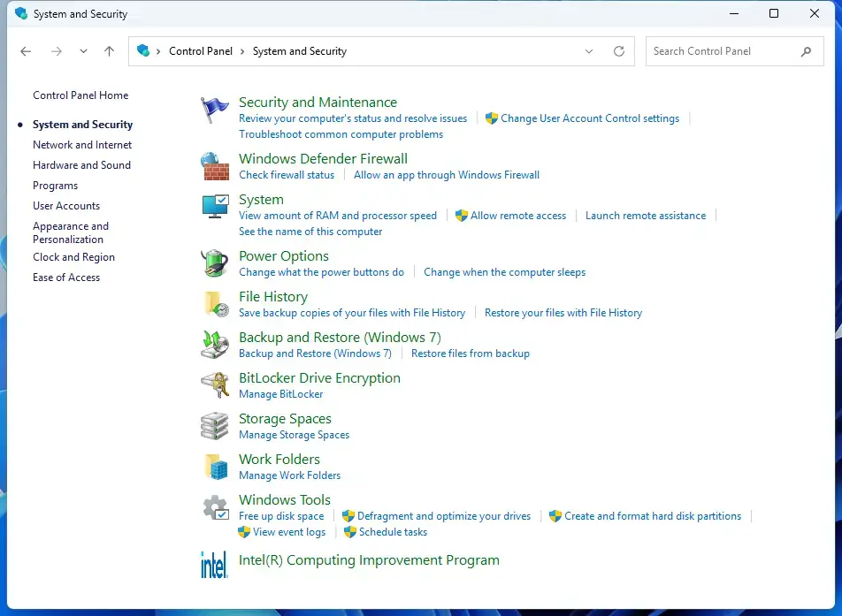Click the Windows Defender Firewall brick wall icon
Screen dimensions: 842x616
coord(215,166)
